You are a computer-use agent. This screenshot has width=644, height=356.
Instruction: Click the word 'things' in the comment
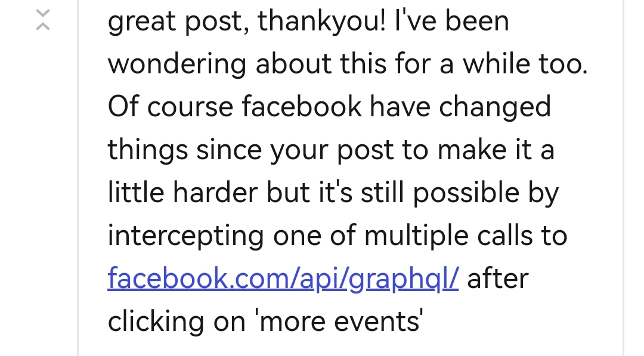click(148, 150)
